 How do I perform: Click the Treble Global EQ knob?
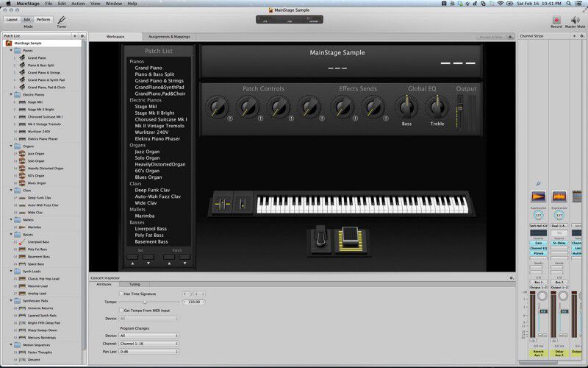[437, 107]
